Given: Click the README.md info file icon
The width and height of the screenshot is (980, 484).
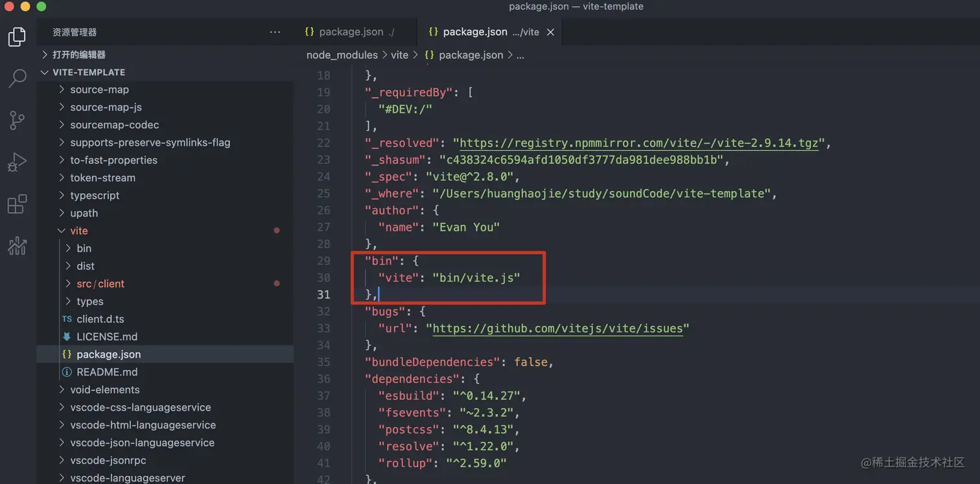Looking at the screenshot, I should point(67,372).
